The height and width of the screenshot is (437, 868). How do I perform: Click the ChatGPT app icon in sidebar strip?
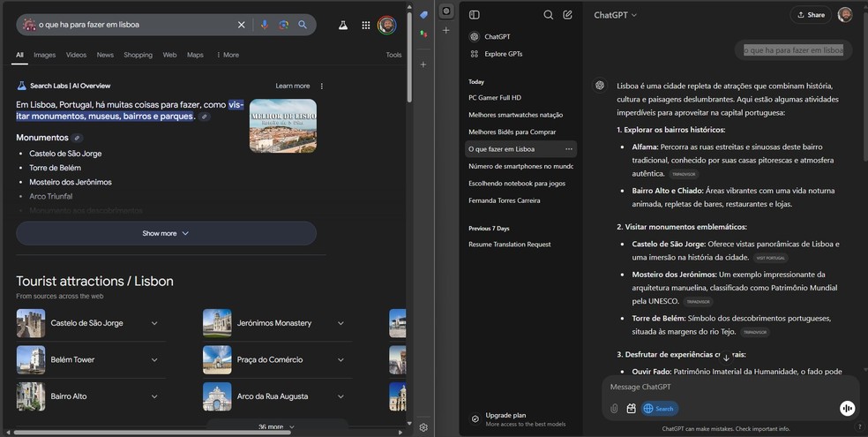446,11
